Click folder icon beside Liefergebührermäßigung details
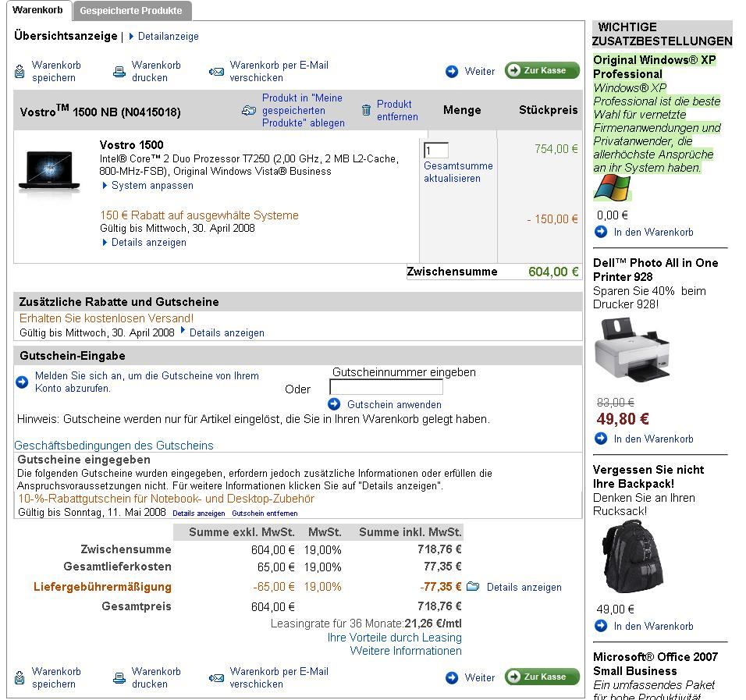This screenshot has width=746, height=700. (x=473, y=586)
